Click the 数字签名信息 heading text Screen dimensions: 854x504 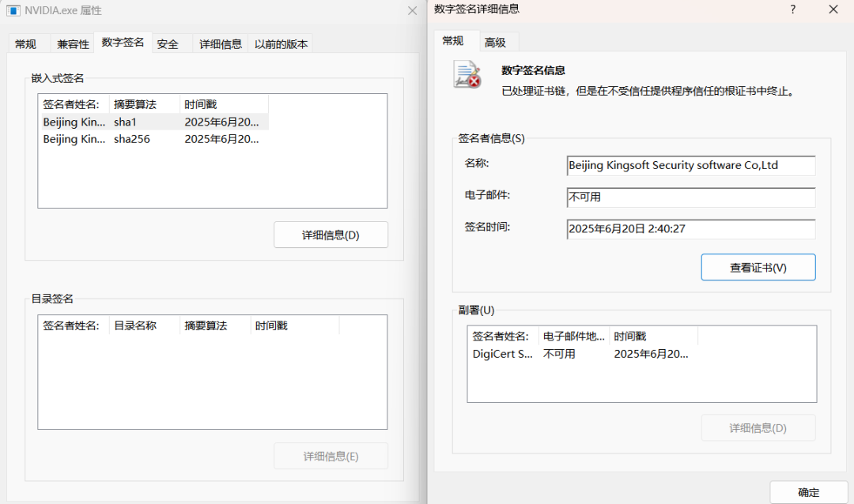click(x=533, y=70)
